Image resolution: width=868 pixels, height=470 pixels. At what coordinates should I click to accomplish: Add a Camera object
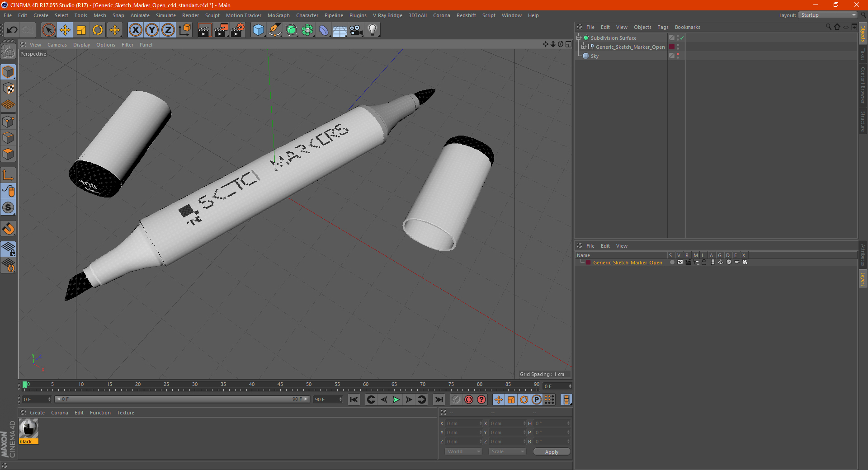coord(356,30)
